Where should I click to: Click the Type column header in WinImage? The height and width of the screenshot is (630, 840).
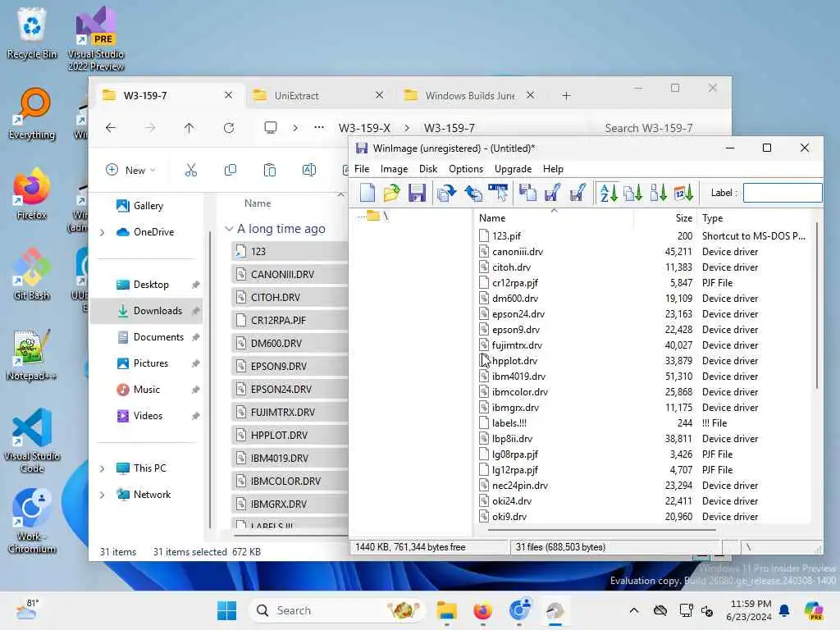point(756,218)
